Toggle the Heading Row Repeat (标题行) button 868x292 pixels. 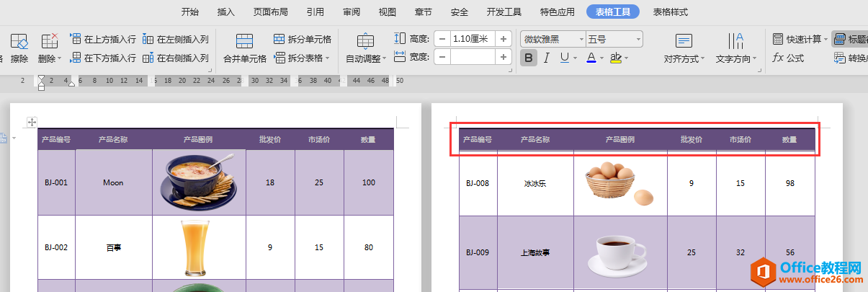[x=850, y=39]
